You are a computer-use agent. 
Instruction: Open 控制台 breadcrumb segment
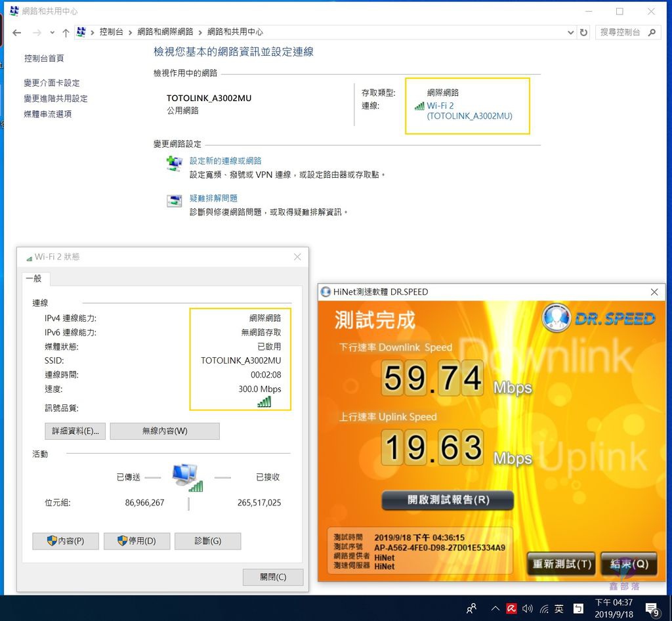pos(111,32)
